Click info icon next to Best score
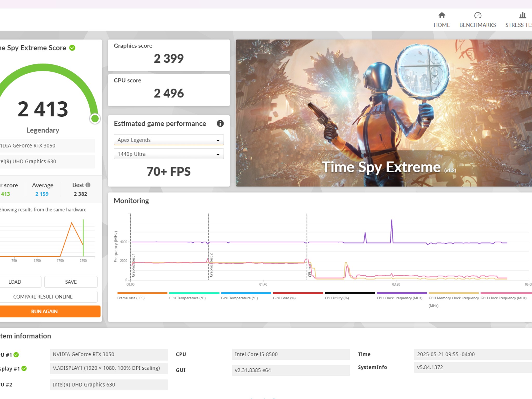Viewport: 532px width, 399px height. pyautogui.click(x=88, y=185)
